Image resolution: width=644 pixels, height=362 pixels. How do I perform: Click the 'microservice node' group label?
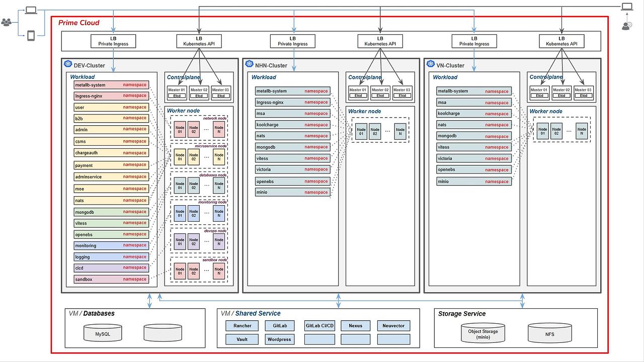[x=211, y=146]
